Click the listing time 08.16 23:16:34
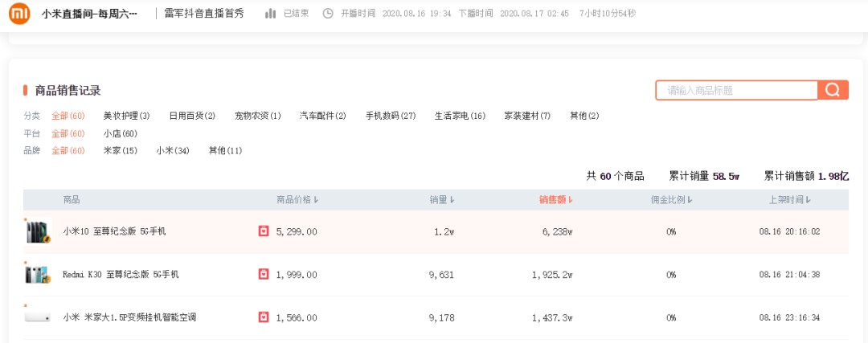 tap(789, 317)
